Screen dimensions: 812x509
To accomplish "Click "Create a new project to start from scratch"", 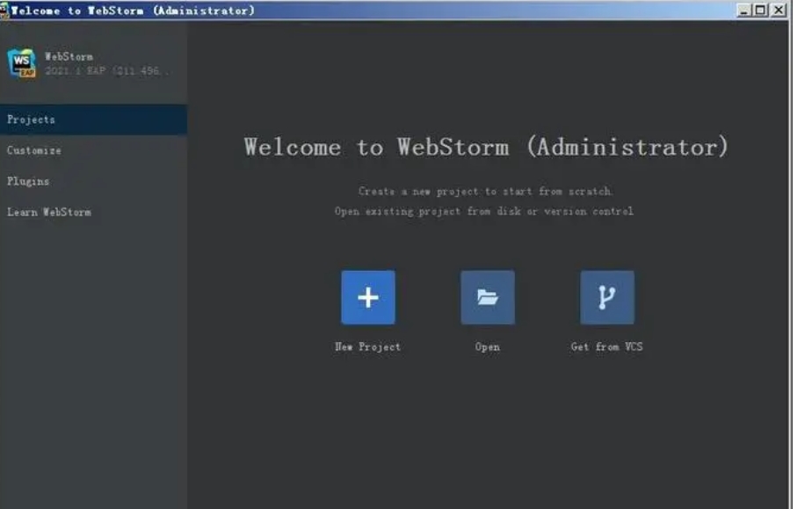I will pos(485,191).
